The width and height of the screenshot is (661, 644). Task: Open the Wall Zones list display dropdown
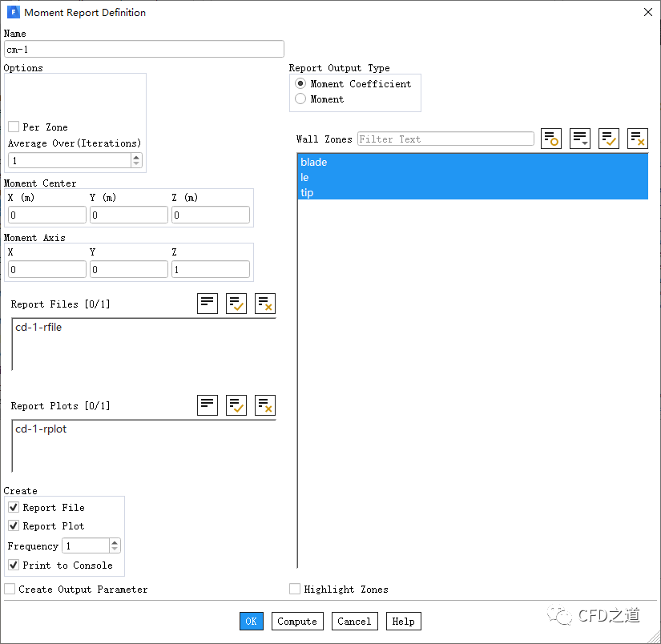pyautogui.click(x=580, y=139)
